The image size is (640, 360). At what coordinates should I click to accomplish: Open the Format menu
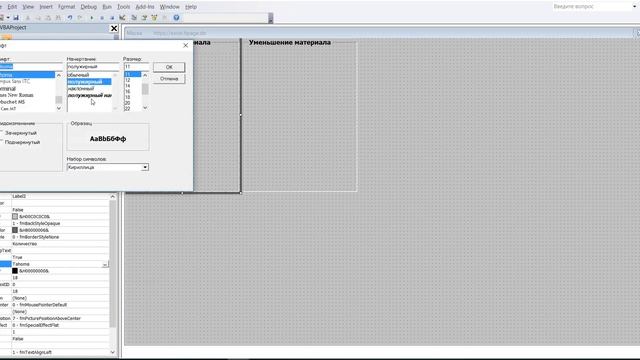(67, 7)
